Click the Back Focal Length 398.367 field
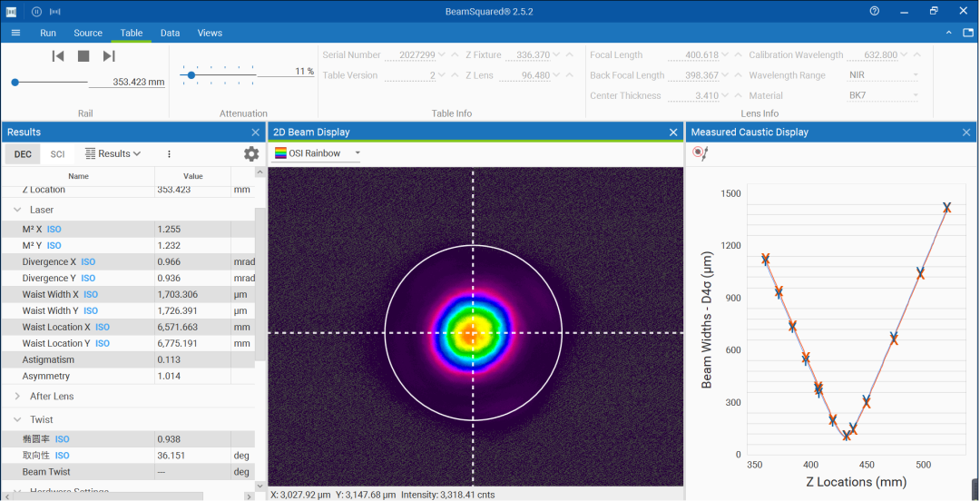Screen dimensions: 980x501 click(x=692, y=75)
